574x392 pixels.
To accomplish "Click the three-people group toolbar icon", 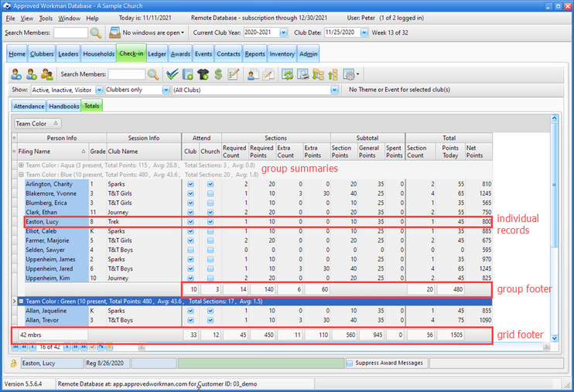I will tap(47, 74).
